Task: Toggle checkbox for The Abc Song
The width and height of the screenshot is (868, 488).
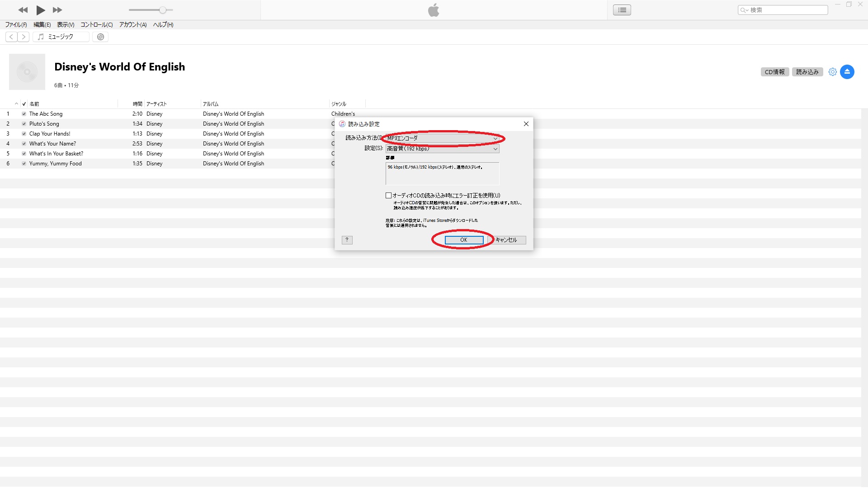Action: [24, 114]
